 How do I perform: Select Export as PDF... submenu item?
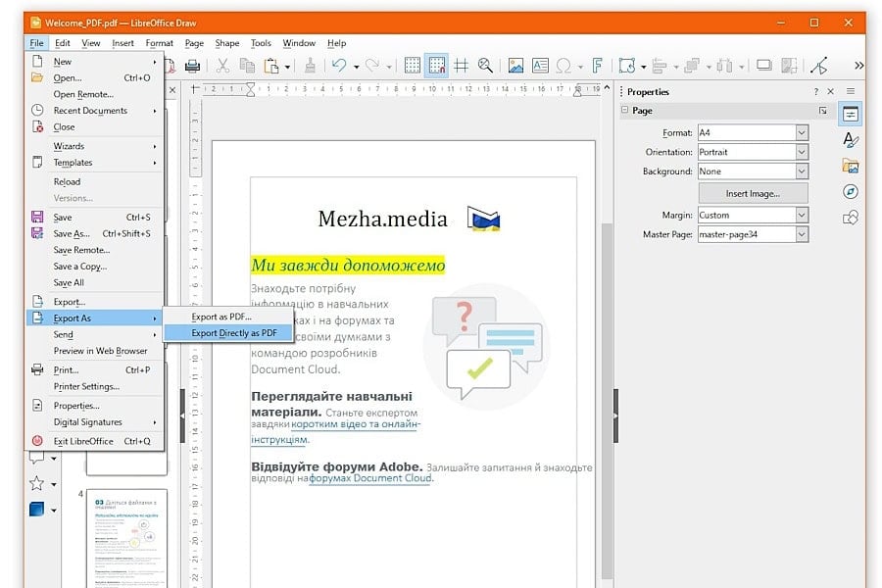pyautogui.click(x=229, y=317)
